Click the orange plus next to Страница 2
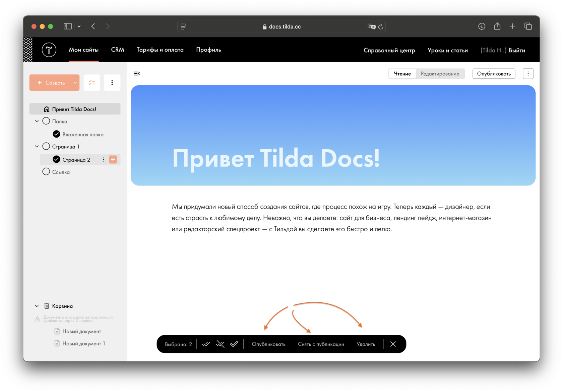This screenshot has height=392, width=563. (x=113, y=160)
